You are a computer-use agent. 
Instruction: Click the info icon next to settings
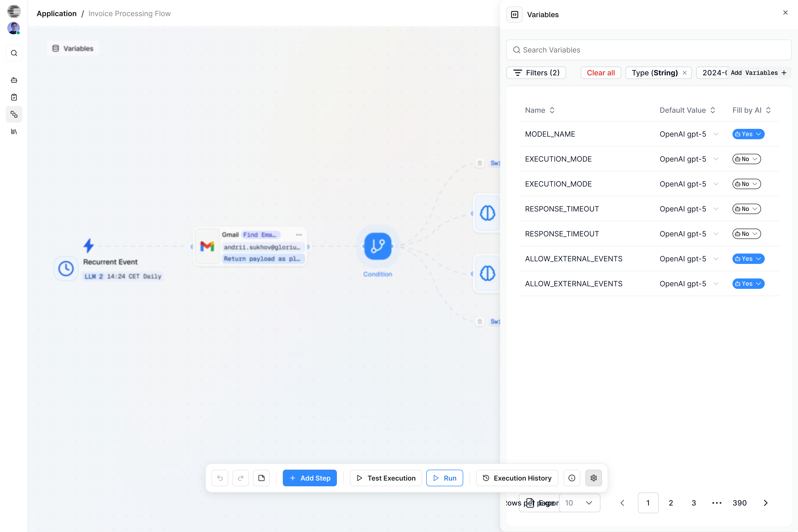572,478
